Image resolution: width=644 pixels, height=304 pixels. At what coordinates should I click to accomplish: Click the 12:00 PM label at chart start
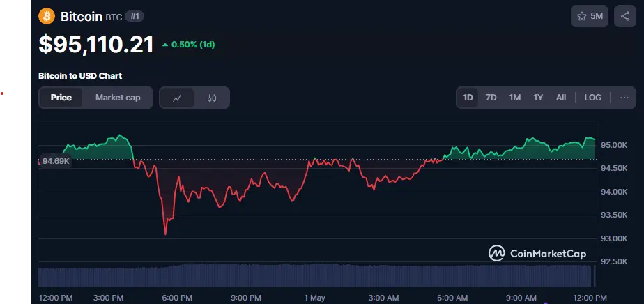(x=56, y=298)
